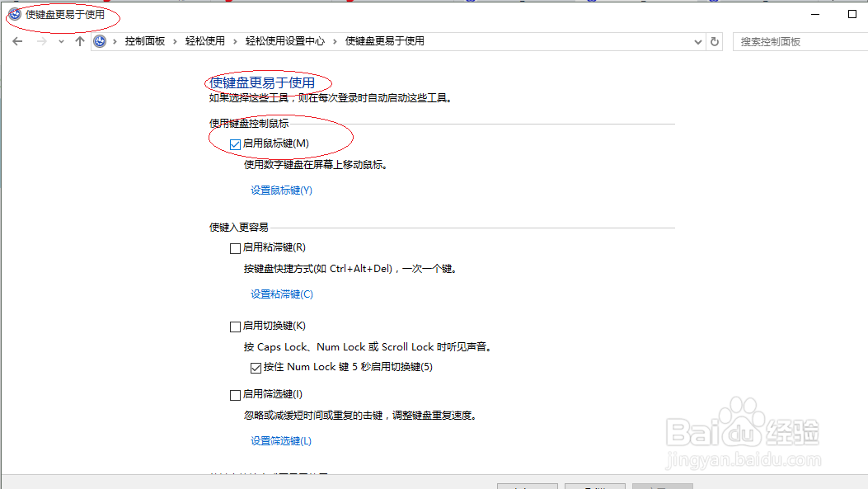Enable the 启用粘滞键(R) checkbox
This screenshot has width=868, height=489.
[235, 247]
